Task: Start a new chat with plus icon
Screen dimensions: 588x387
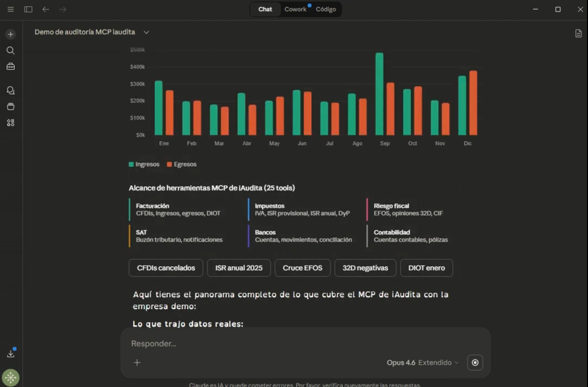Action: pyautogui.click(x=11, y=35)
